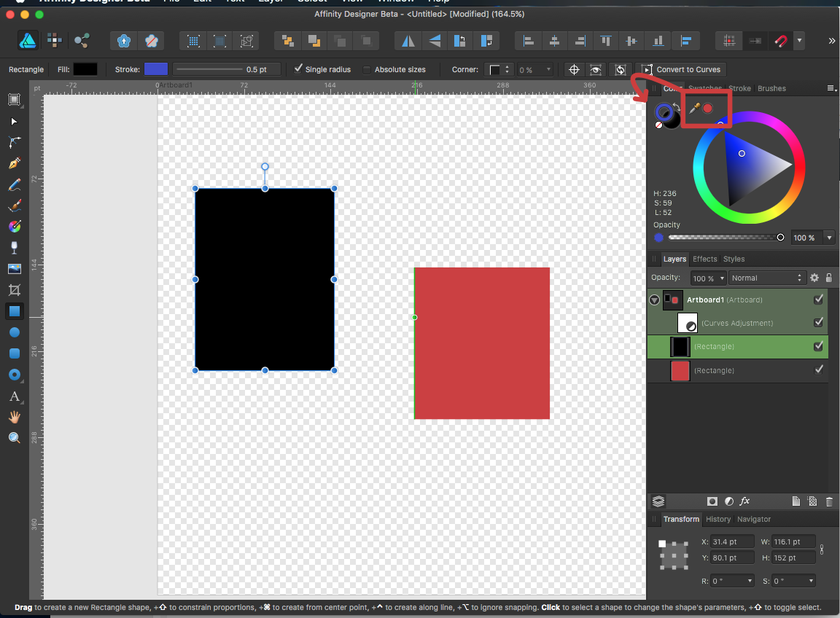The image size is (840, 618).
Task: Toggle red Rectangle layer visibility
Action: pyautogui.click(x=819, y=369)
